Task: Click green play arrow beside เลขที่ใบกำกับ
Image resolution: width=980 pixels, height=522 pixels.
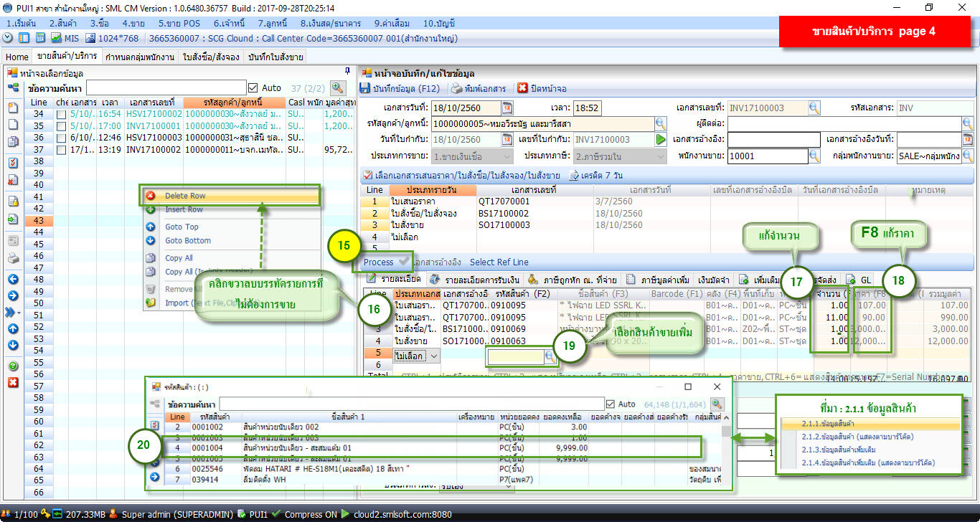Action: [x=661, y=139]
